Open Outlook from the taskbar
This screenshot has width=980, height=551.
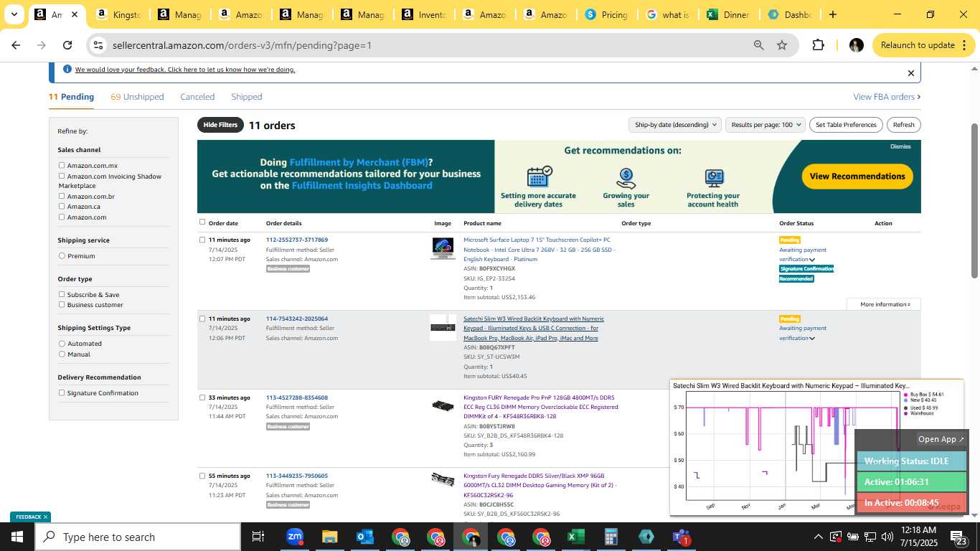pos(365,537)
